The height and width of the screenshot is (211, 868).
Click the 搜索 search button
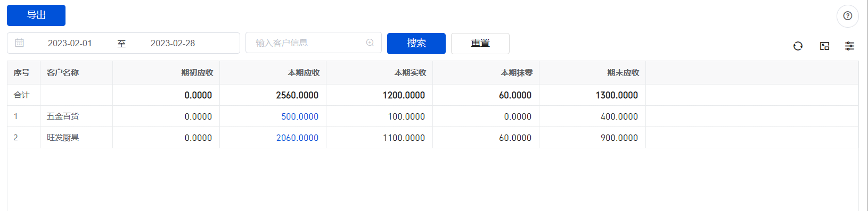(416, 43)
